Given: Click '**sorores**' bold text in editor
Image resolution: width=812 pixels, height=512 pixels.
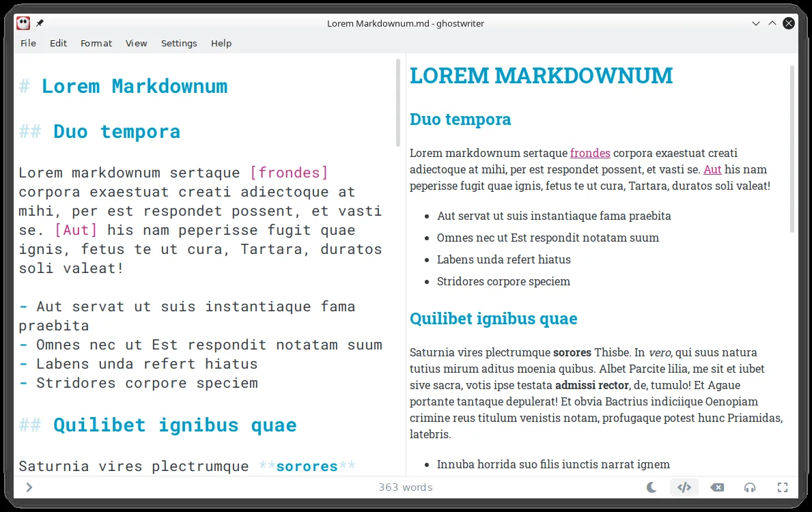Looking at the screenshot, I should pos(307,466).
